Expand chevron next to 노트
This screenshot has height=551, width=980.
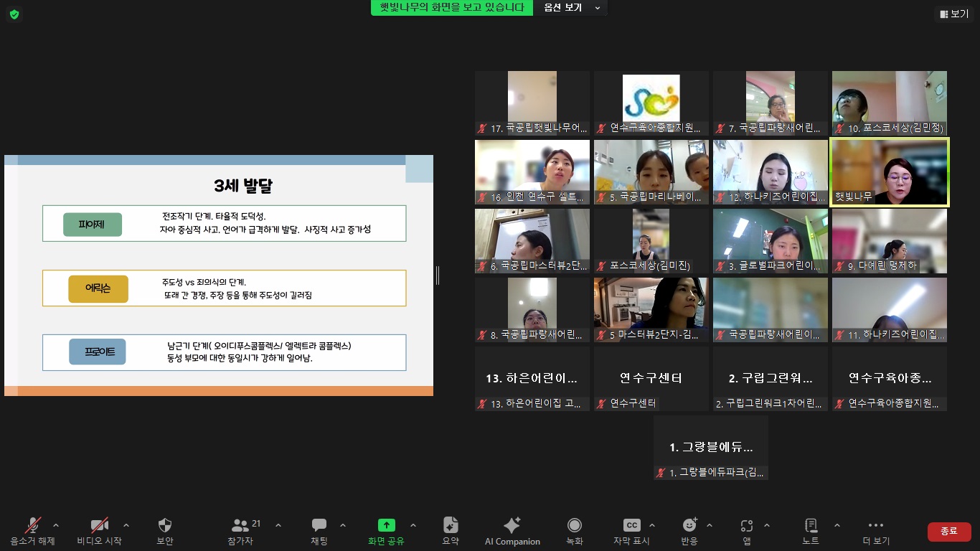coord(837,525)
